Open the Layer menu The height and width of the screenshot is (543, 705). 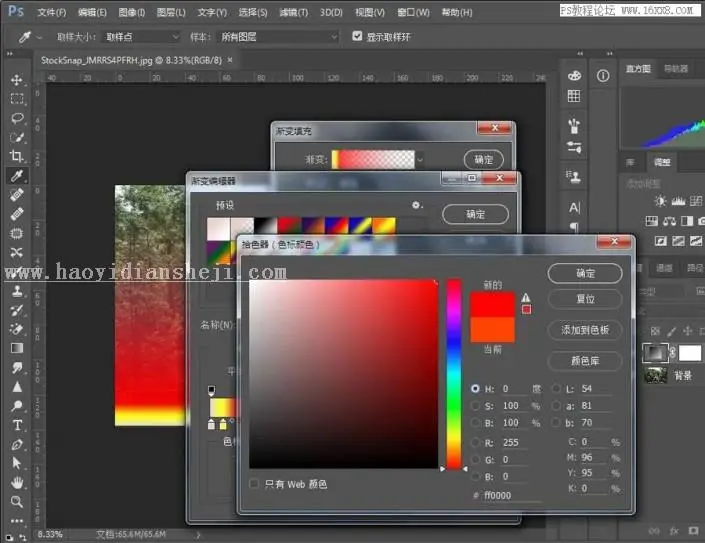(171, 12)
